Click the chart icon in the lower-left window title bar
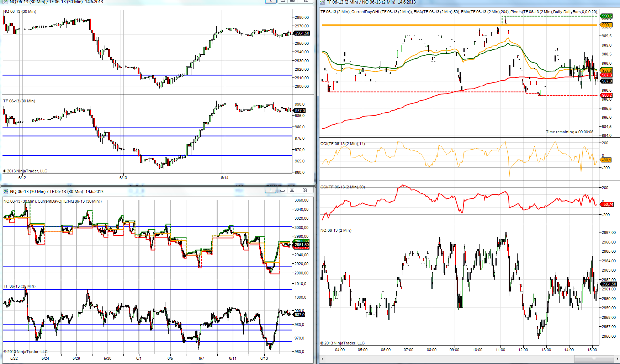This screenshot has height=364, width=620. click(x=5, y=192)
